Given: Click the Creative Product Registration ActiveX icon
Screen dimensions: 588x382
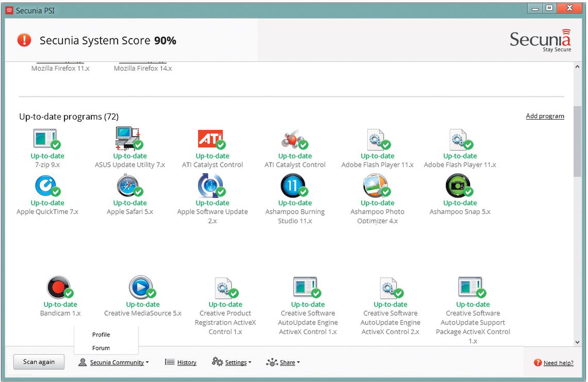Looking at the screenshot, I should [226, 288].
